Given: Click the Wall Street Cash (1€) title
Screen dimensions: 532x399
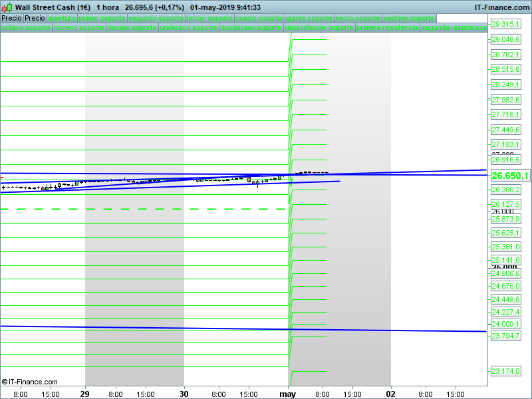Looking at the screenshot, I should 53,7.
